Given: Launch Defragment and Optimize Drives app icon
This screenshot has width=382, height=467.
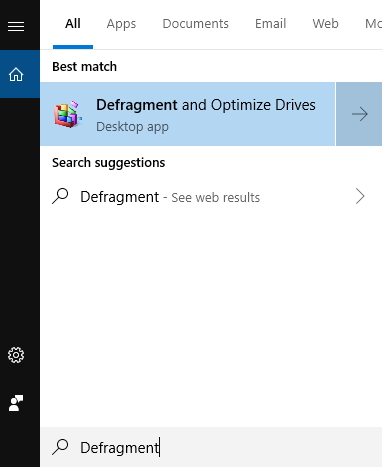Looking at the screenshot, I should point(68,114).
